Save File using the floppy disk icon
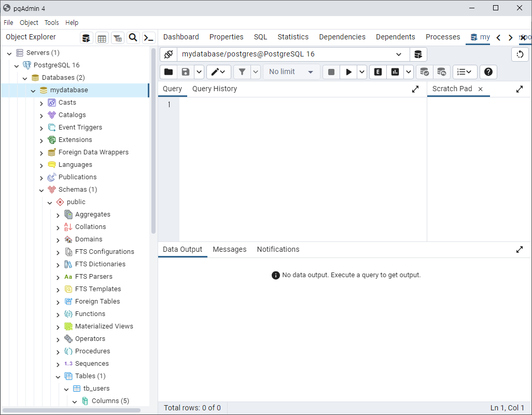Screen dimensions: 532x415 click(186, 72)
